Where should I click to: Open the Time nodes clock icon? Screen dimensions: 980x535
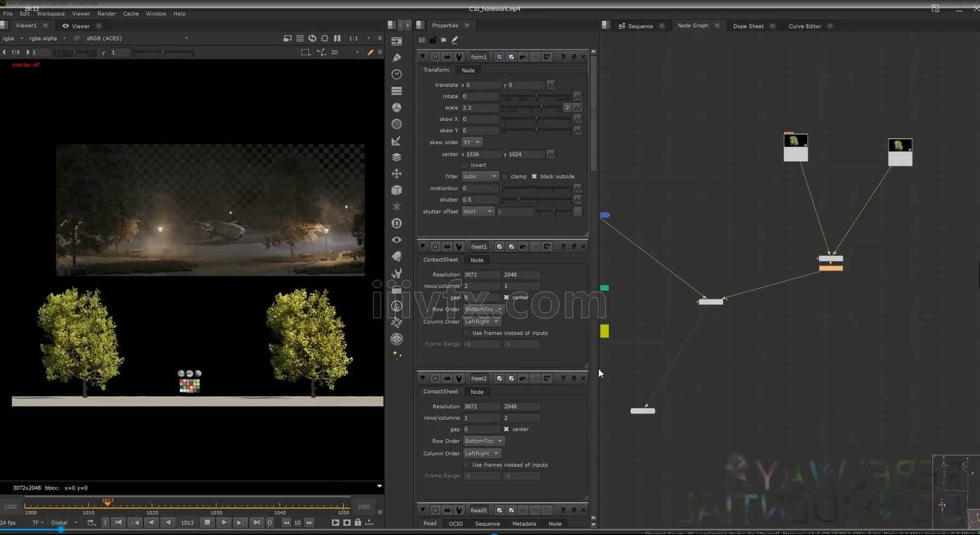tap(396, 75)
